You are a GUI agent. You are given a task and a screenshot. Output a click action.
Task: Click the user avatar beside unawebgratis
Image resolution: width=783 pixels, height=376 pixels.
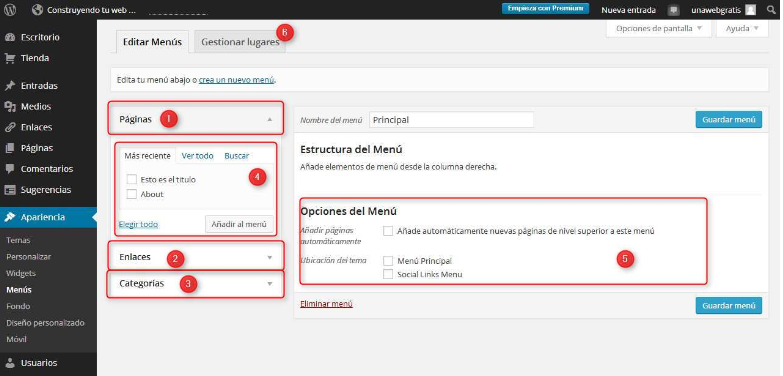point(751,9)
